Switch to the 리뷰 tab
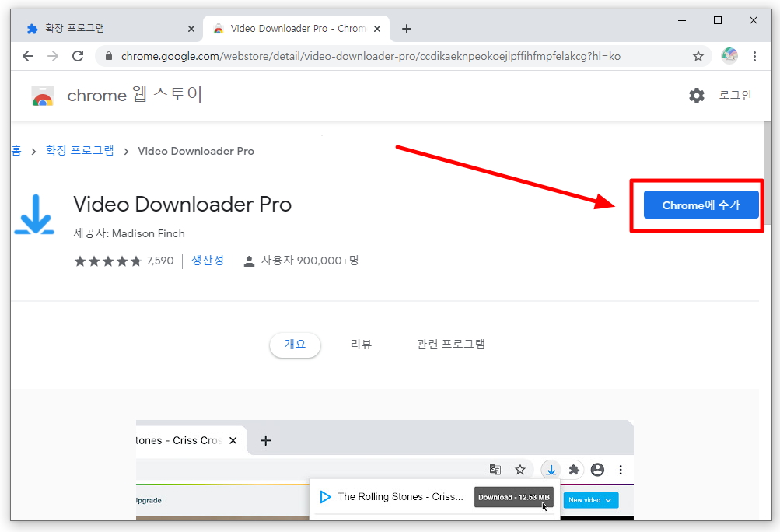Image resolution: width=780 pixels, height=532 pixels. tap(361, 345)
